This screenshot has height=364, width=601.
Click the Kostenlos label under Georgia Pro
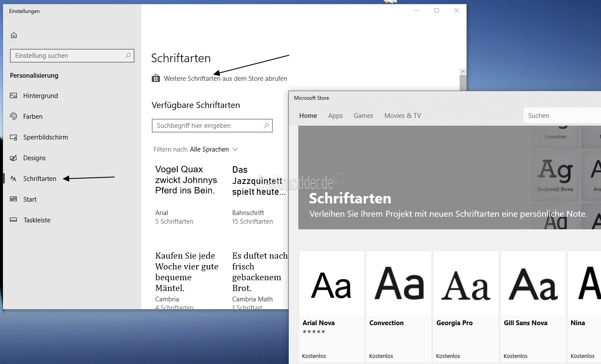coord(448,356)
